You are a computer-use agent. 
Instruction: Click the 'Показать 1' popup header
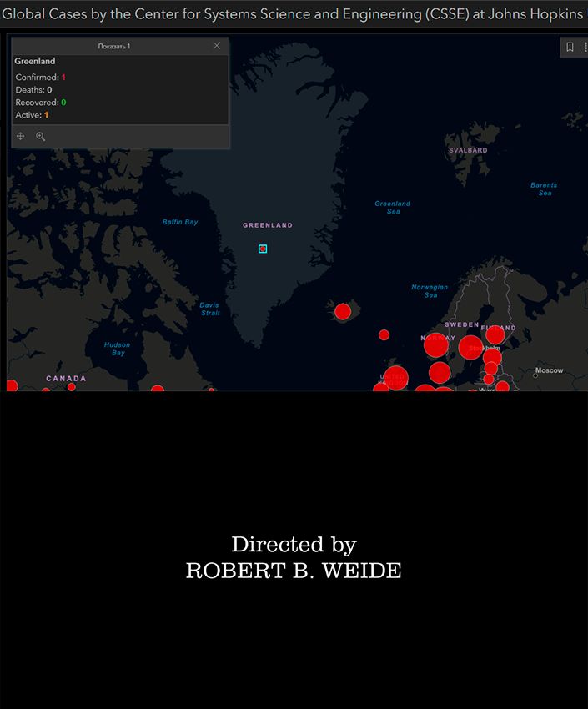(114, 46)
